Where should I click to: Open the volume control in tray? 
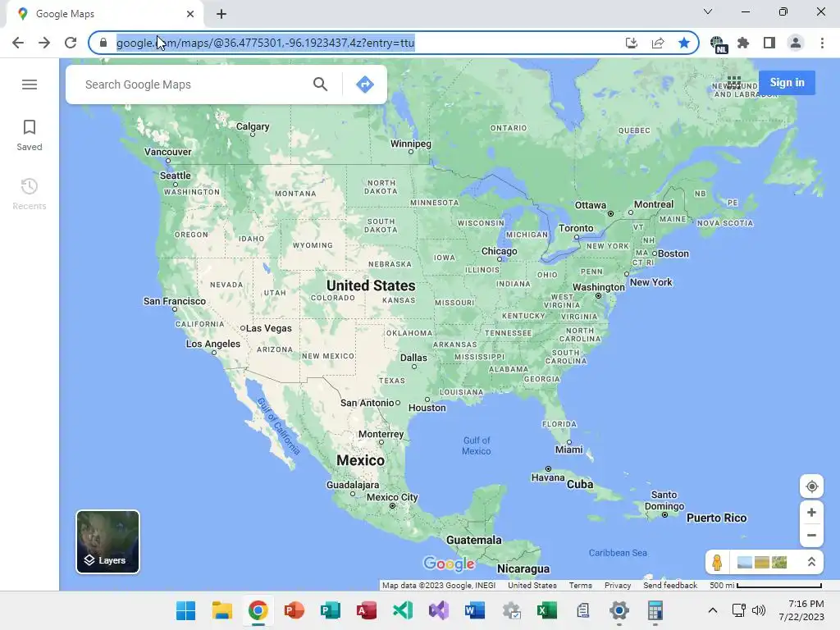point(759,610)
